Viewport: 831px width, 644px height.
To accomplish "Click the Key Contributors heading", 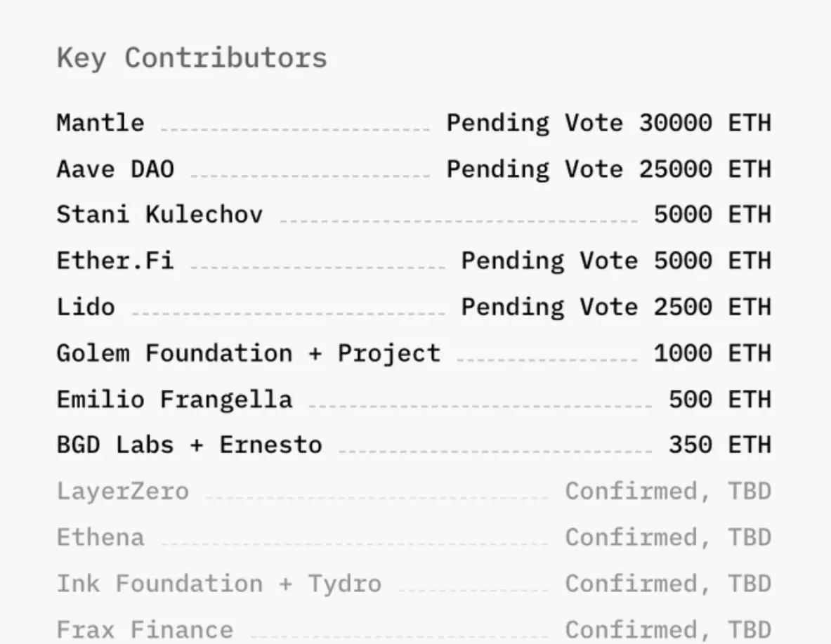I will pos(192,58).
